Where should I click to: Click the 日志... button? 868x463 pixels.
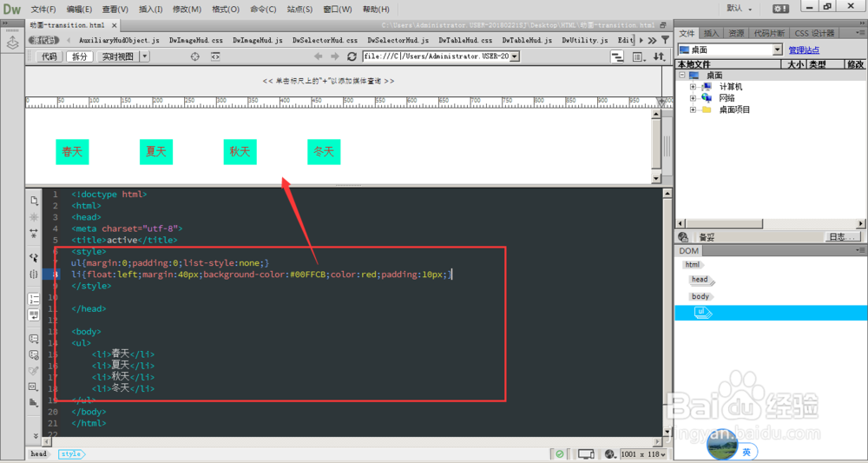coord(843,237)
